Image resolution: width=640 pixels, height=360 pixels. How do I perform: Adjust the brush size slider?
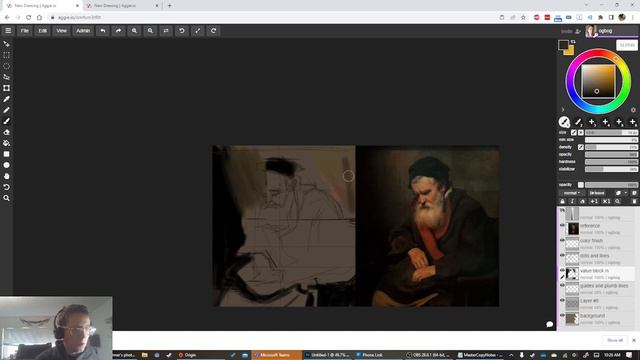coord(611,133)
